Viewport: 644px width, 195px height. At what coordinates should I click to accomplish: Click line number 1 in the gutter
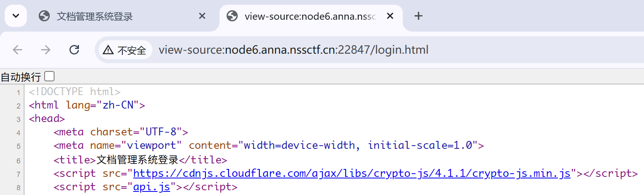coord(19,93)
